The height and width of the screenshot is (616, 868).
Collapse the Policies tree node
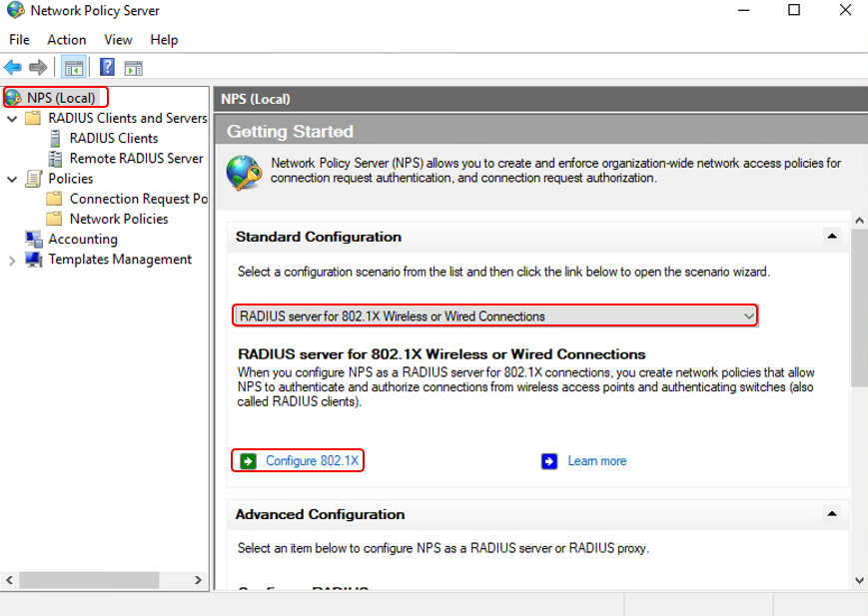(12, 180)
